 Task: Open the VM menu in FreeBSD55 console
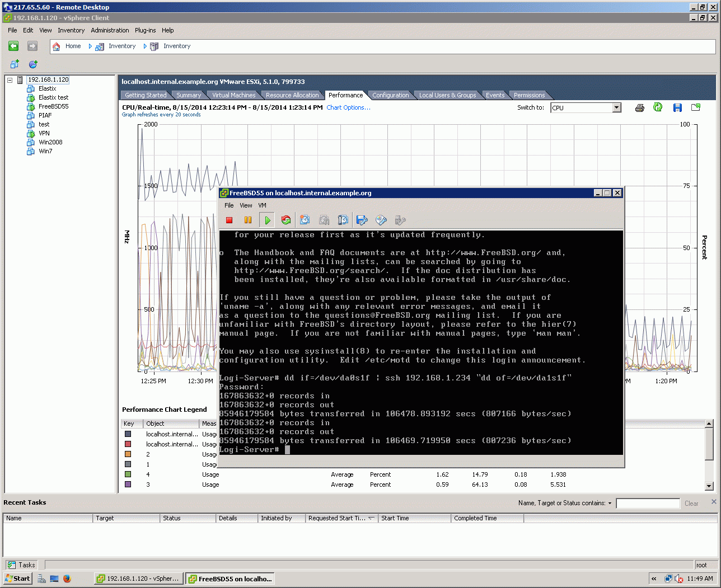tap(262, 205)
